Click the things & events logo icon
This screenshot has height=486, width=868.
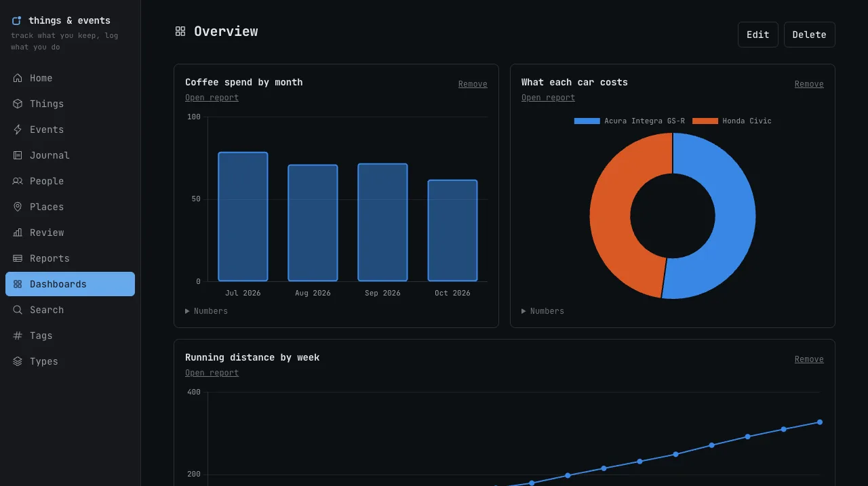(17, 20)
